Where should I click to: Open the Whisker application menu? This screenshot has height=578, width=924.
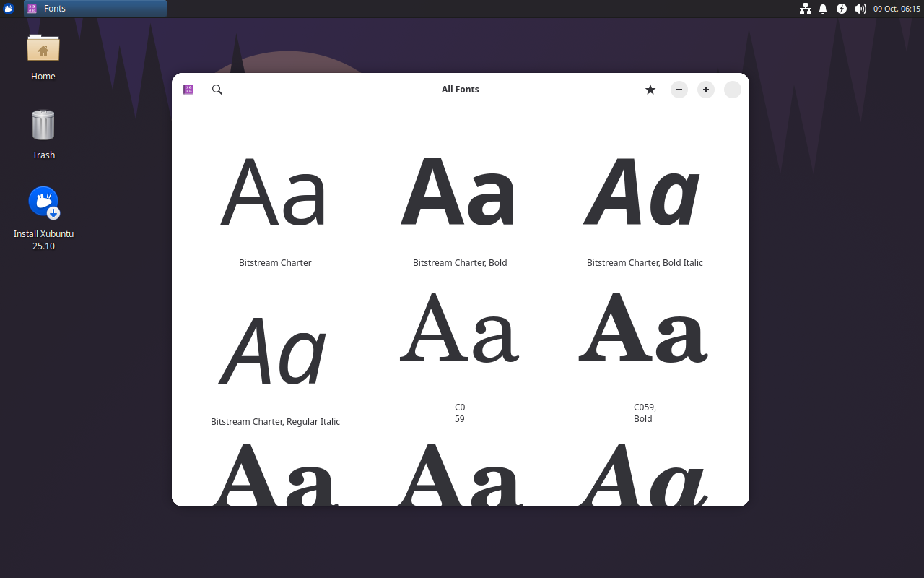click(x=8, y=8)
